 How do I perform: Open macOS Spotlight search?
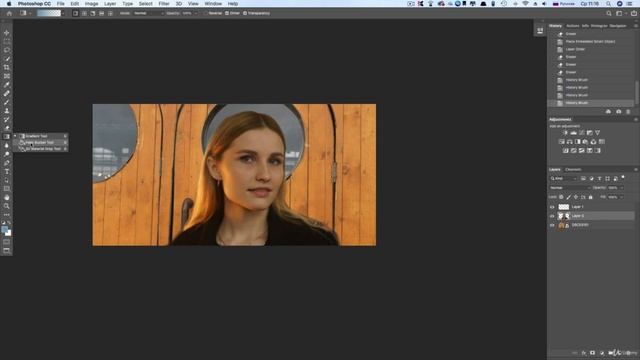[608, 4]
